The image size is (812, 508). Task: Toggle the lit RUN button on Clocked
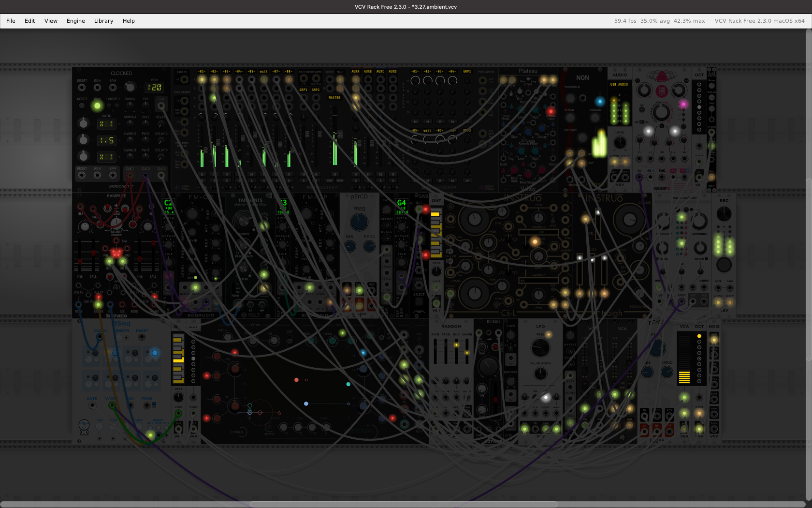pyautogui.click(x=97, y=105)
